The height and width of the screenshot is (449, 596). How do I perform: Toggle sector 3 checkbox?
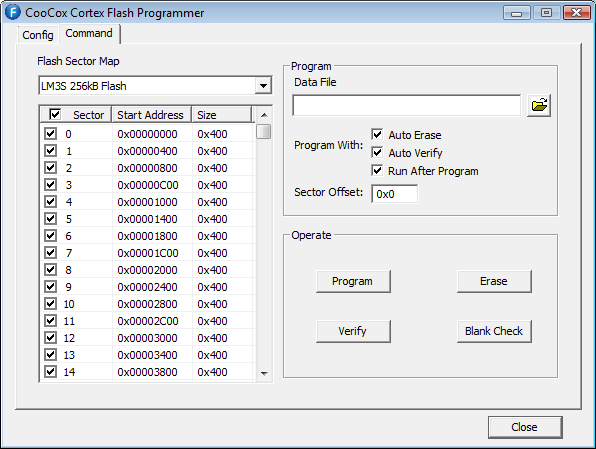coord(50,185)
